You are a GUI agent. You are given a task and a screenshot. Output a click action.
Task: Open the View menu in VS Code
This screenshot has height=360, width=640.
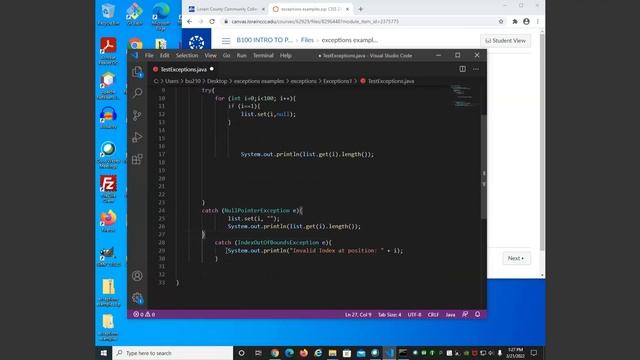point(210,56)
